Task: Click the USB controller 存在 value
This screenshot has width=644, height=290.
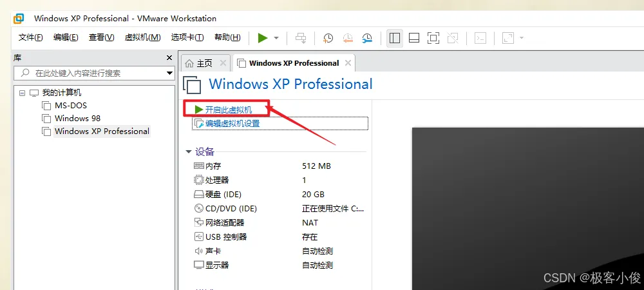Action: point(310,237)
